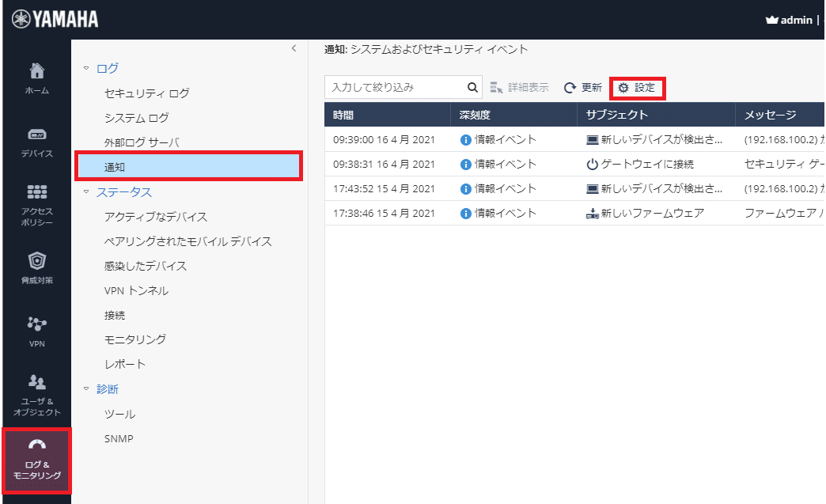Select 外部ログ サーバ menu item
Viewport: 826px width, 504px height.
point(142,142)
